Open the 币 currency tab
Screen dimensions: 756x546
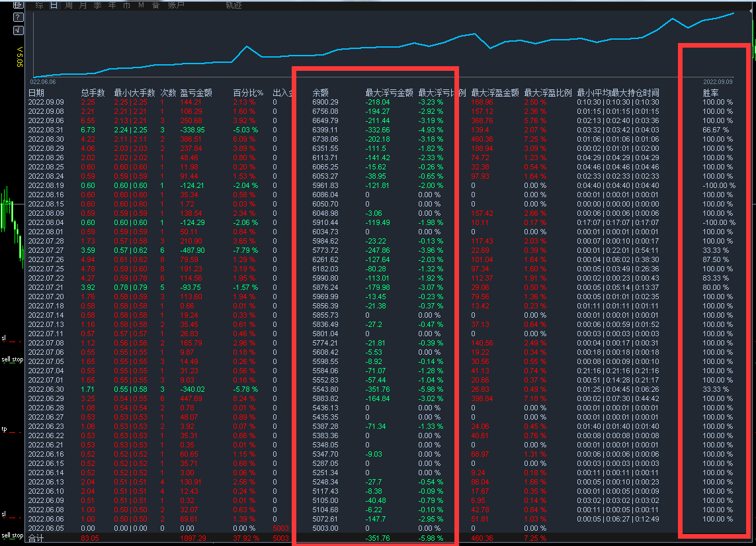pyautogui.click(x=126, y=5)
